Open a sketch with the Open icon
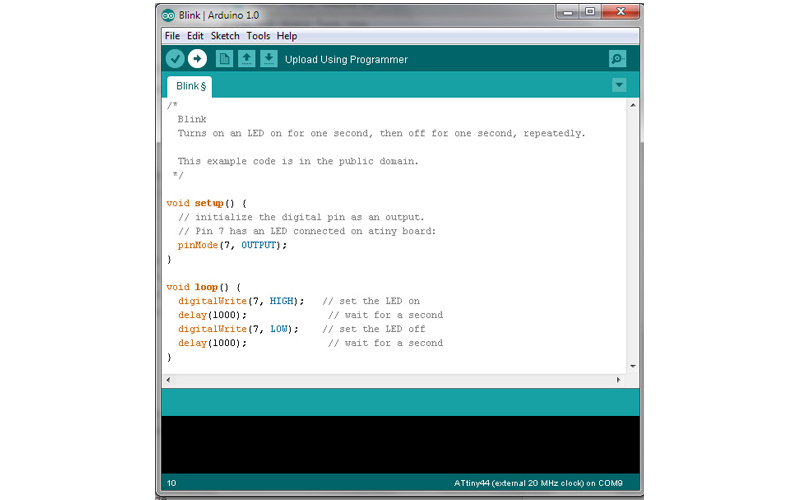This screenshot has width=800, height=500. (246, 59)
